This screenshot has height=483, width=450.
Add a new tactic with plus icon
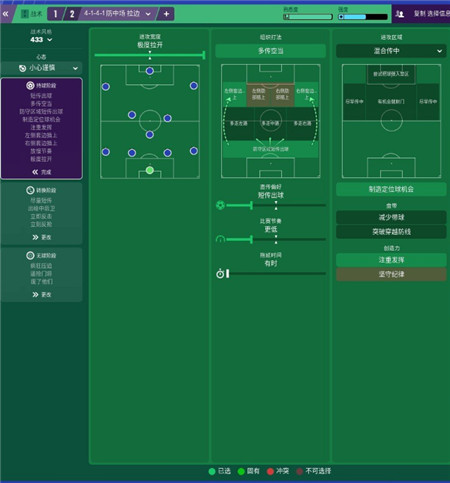point(166,14)
